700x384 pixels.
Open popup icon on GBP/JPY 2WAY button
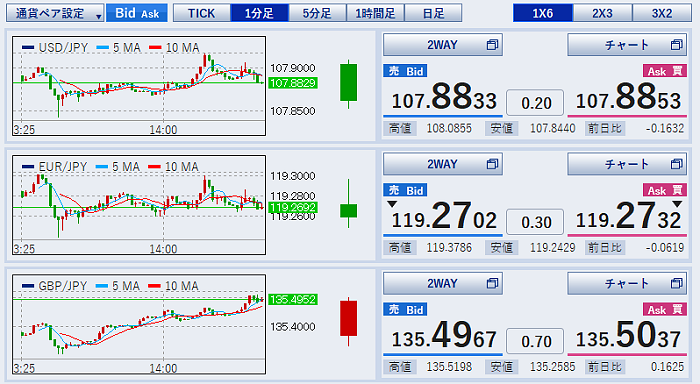(x=492, y=283)
